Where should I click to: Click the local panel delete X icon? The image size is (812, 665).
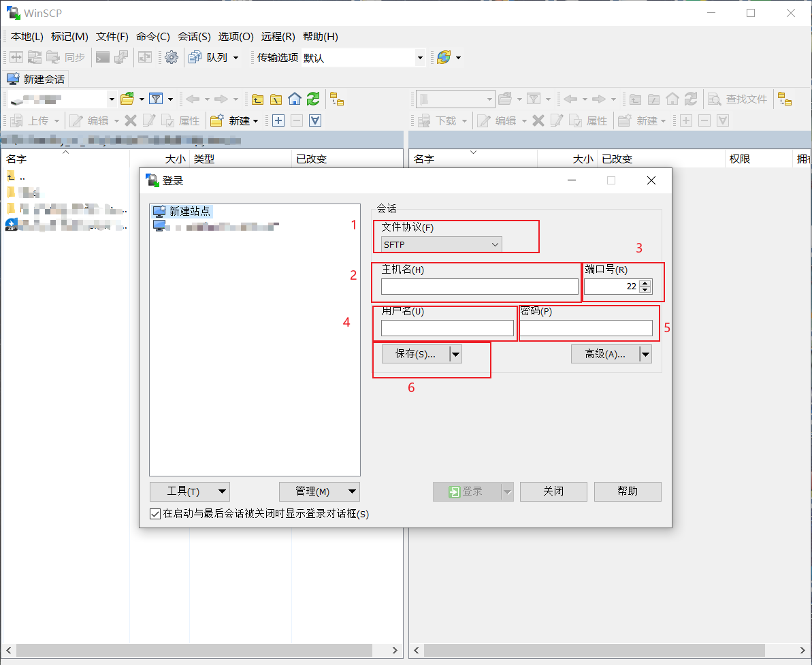[x=131, y=120]
